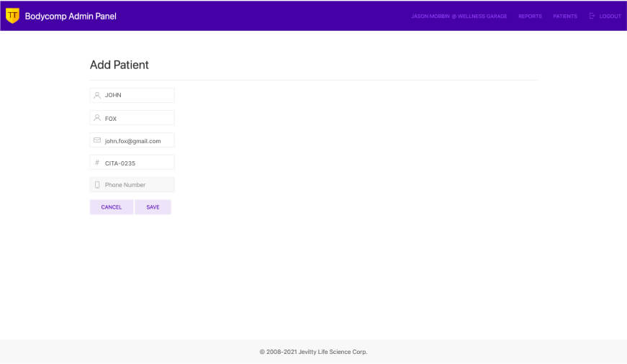Open the Reports menu item
This screenshot has height=364, width=627.
coord(530,16)
